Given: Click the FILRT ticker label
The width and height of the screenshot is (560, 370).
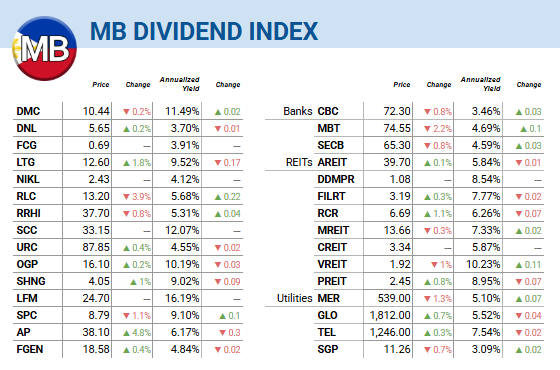Looking at the screenshot, I should click(331, 196).
